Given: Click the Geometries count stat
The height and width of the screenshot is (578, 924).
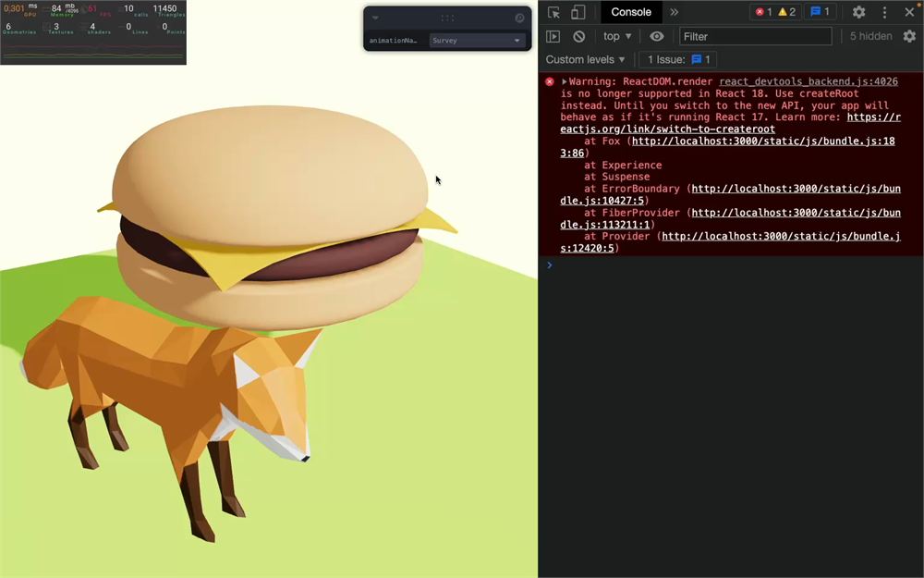Looking at the screenshot, I should pos(19,29).
